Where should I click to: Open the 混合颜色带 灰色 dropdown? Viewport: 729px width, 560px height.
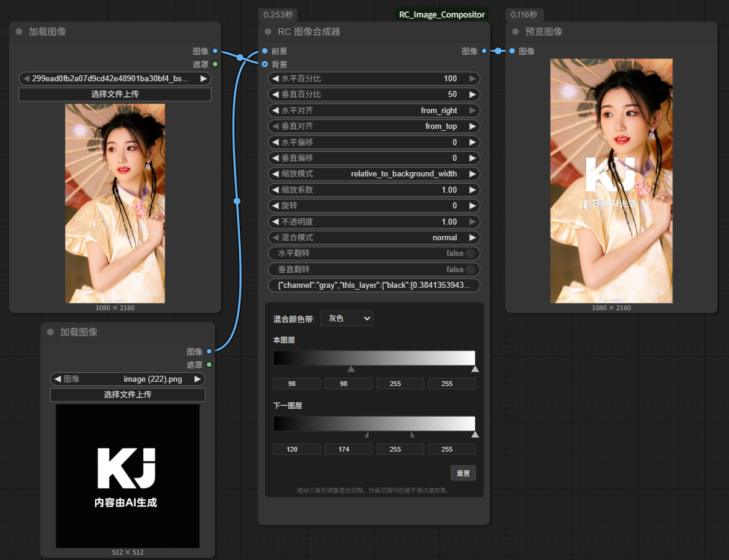coord(346,318)
